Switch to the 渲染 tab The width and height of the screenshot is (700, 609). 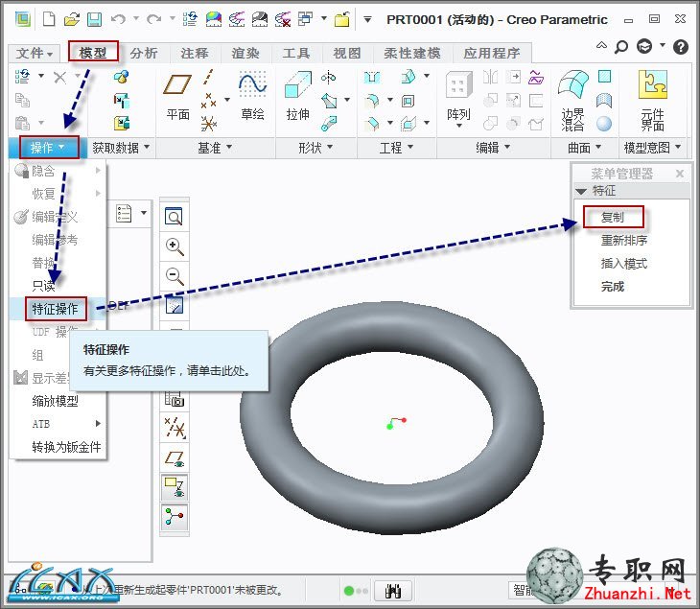[245, 53]
